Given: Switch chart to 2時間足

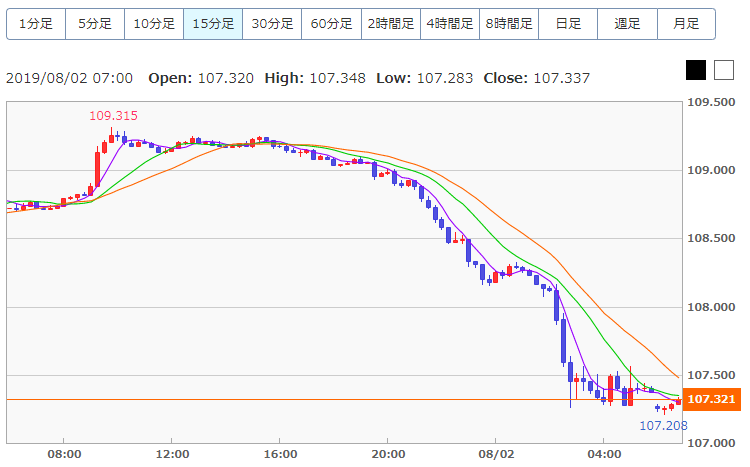Looking at the screenshot, I should [391, 23].
